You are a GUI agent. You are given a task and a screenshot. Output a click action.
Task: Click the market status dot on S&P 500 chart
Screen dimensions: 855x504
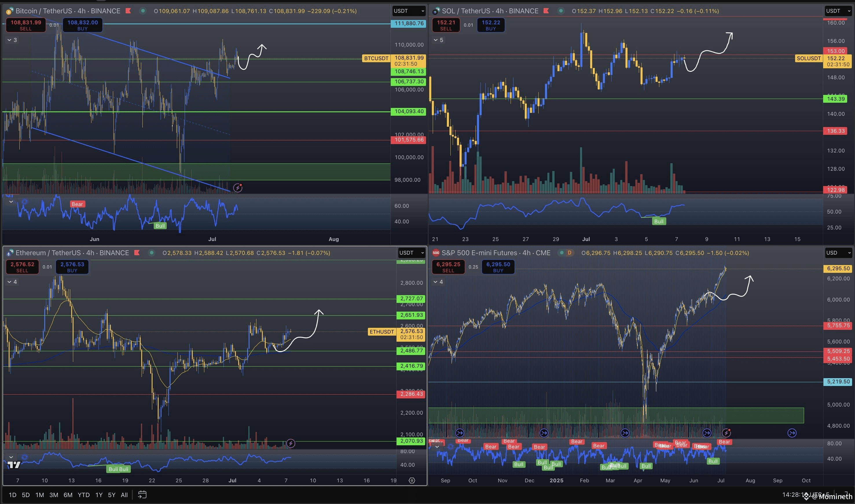(561, 253)
